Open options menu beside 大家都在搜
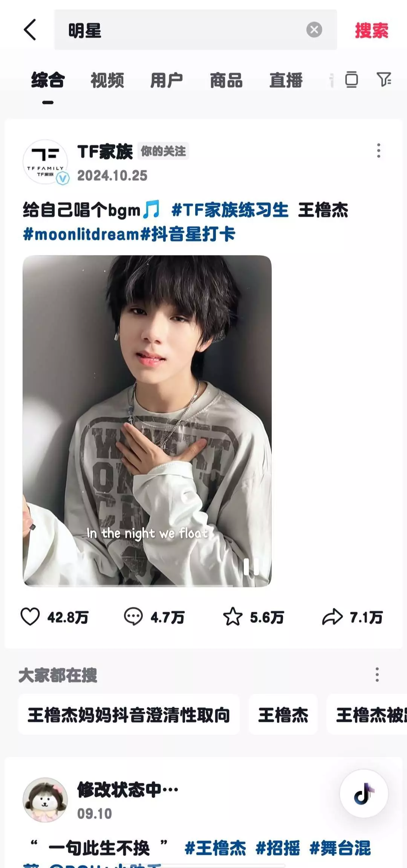 coord(377,675)
